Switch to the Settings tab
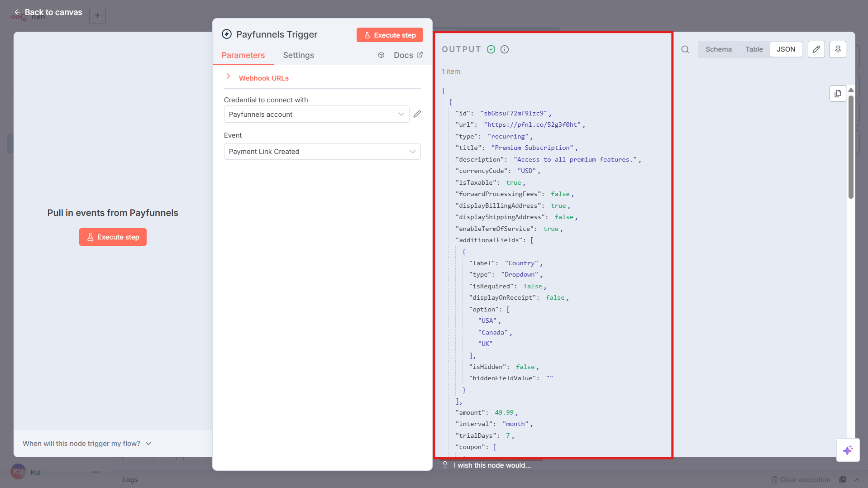Image resolution: width=868 pixels, height=488 pixels. pos(298,55)
